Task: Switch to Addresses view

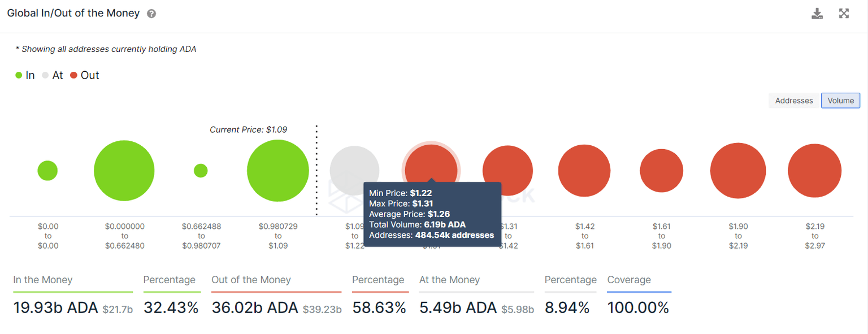Action: (x=793, y=101)
